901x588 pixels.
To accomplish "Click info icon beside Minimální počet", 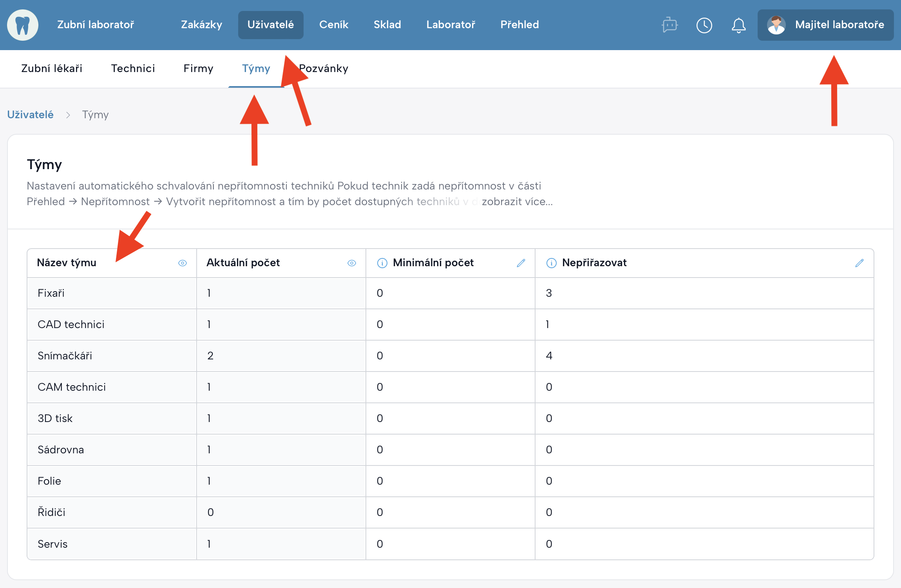I will [x=382, y=263].
